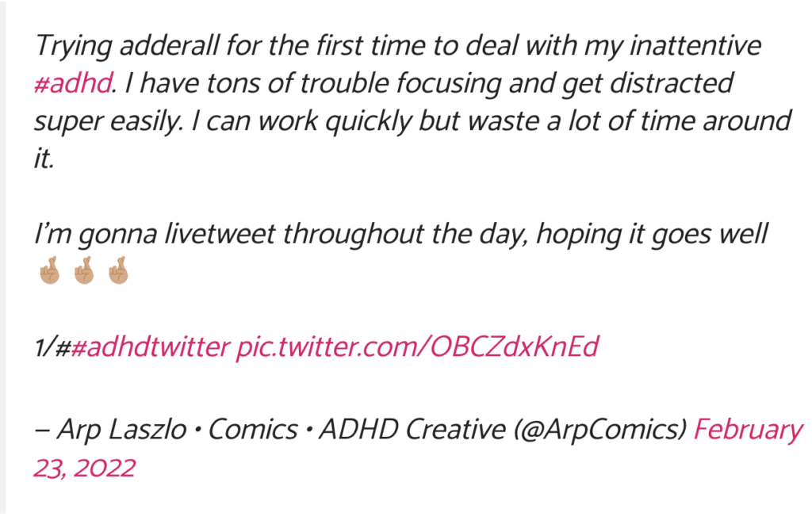
Task: Click the word 'inattentive' in first line
Action: tap(695, 45)
